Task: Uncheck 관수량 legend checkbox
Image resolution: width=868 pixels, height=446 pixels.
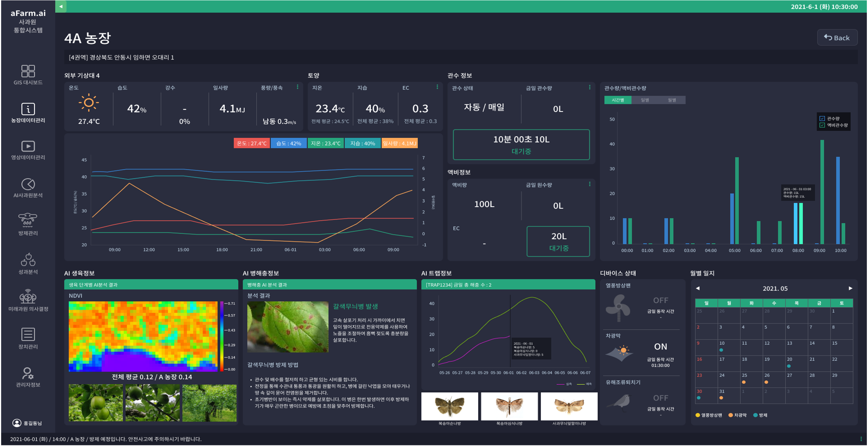Action: point(822,118)
